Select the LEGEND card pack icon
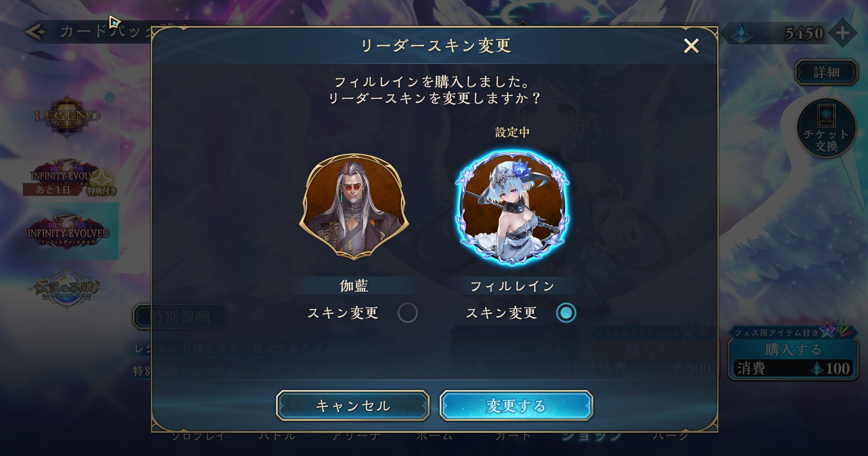The width and height of the screenshot is (868, 456). click(68, 117)
